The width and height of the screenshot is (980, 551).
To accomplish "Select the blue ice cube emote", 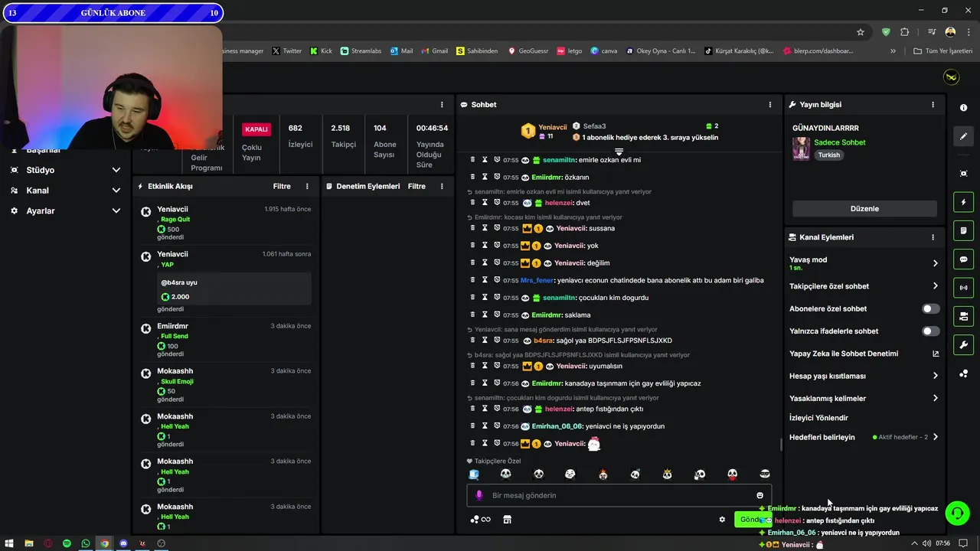I will point(474,474).
